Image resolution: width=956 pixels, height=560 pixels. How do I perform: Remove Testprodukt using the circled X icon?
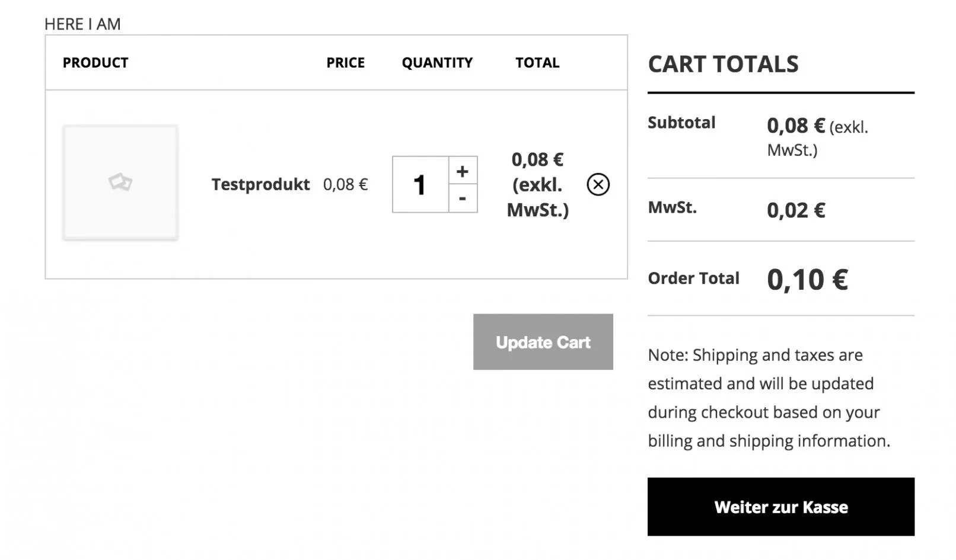coord(598,184)
